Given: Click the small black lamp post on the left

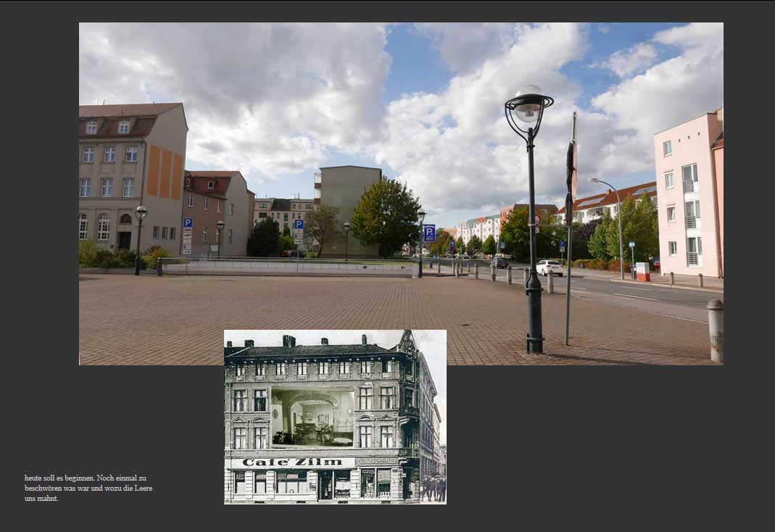Looking at the screenshot, I should click(140, 239).
